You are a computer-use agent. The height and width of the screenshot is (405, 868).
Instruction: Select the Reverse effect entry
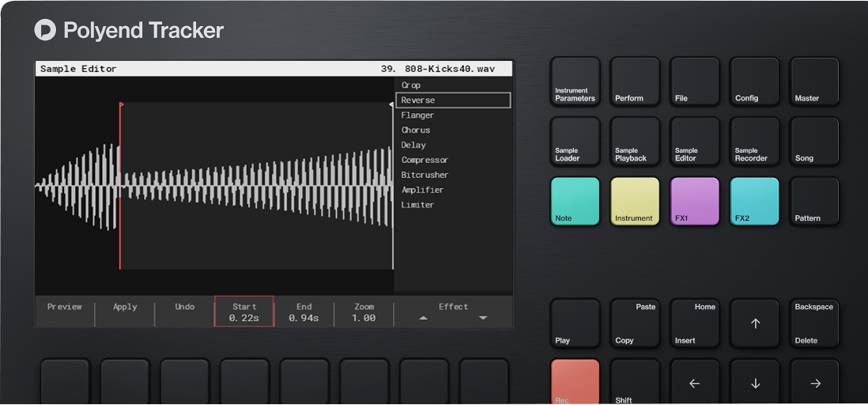click(453, 100)
